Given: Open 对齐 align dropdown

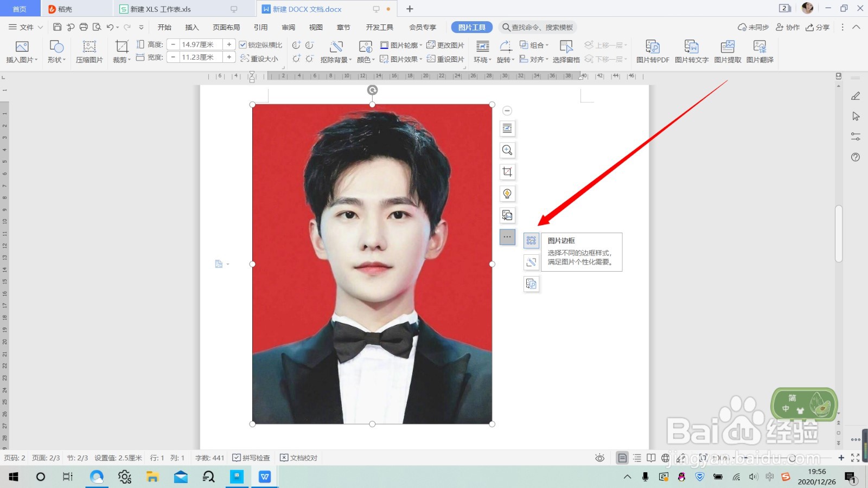Looking at the screenshot, I should (x=534, y=59).
